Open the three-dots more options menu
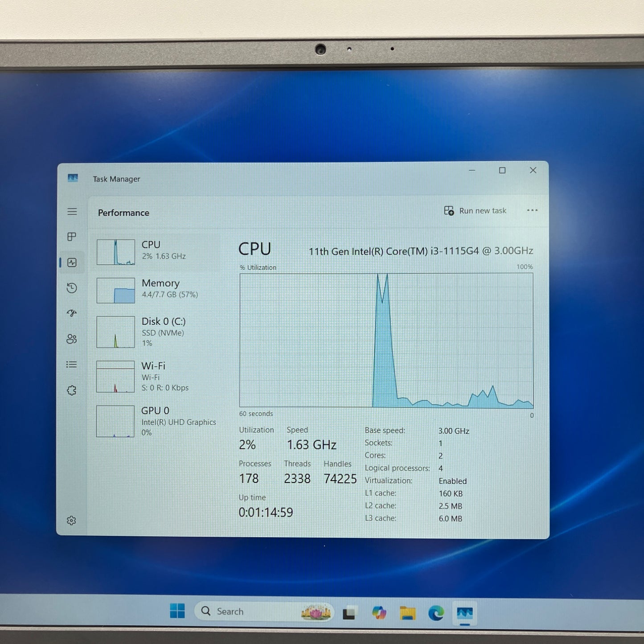 coord(532,210)
